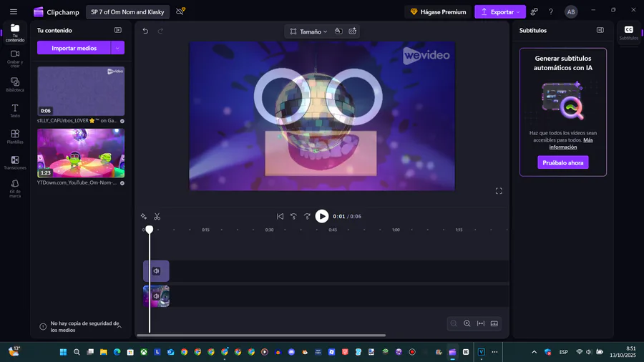Image resolution: width=644 pixels, height=362 pixels.
Task: Toggle the timeline layout icon
Action: pos(494,323)
